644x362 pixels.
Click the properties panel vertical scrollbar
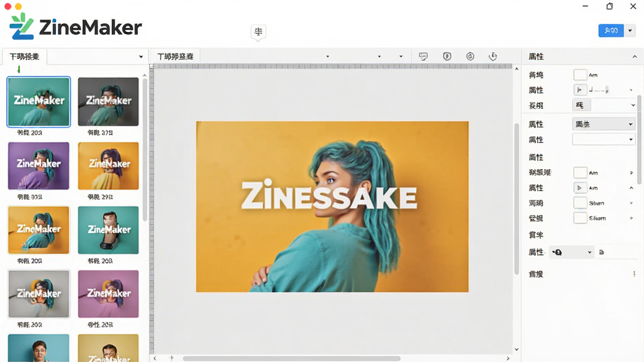(x=640, y=140)
